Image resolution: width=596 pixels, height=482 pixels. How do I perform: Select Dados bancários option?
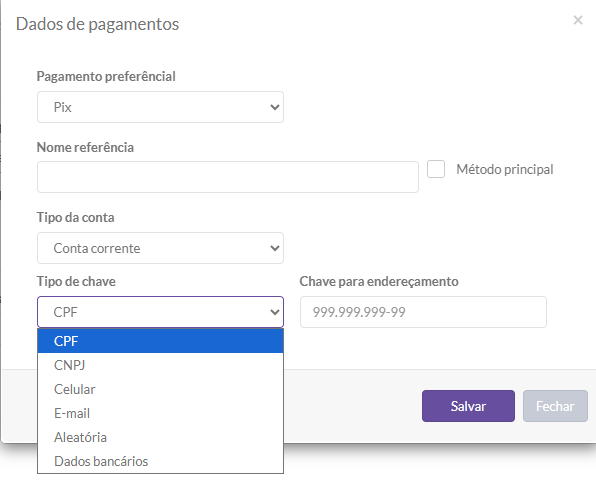coord(160,461)
